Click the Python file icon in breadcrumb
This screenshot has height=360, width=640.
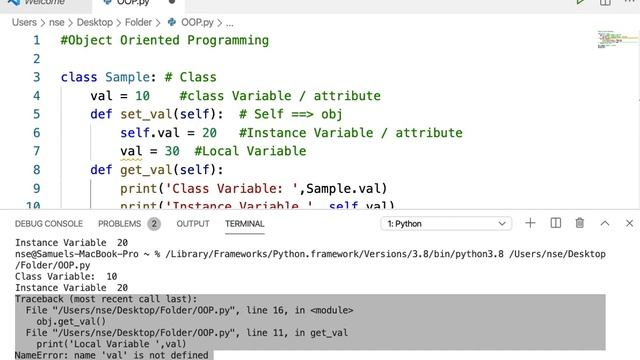172,22
